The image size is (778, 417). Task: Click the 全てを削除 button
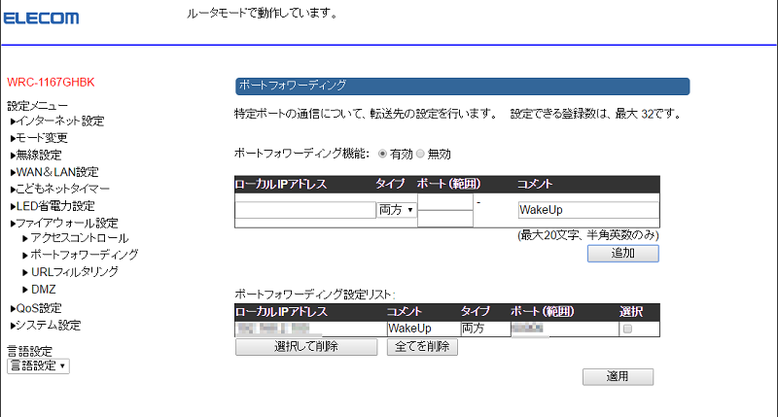422,347
